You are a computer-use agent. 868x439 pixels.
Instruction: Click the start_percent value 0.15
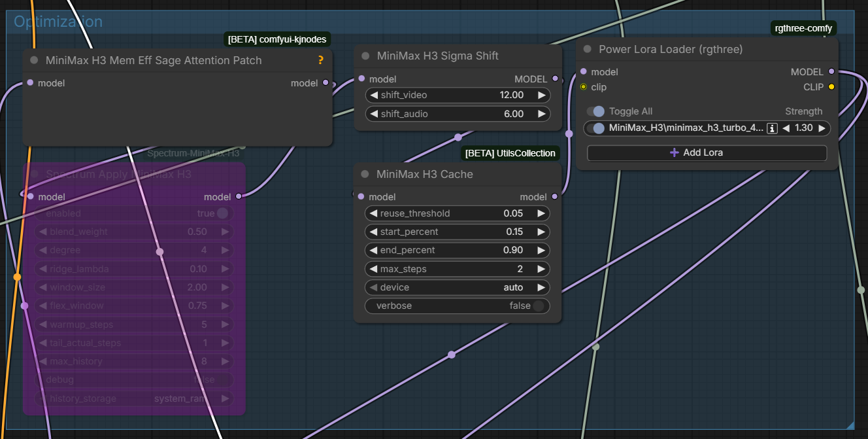(513, 232)
